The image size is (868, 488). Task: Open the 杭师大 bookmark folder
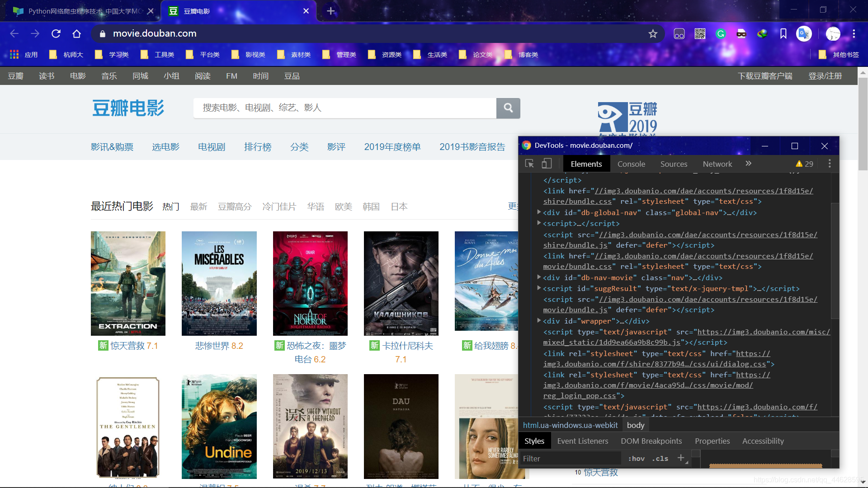point(66,55)
